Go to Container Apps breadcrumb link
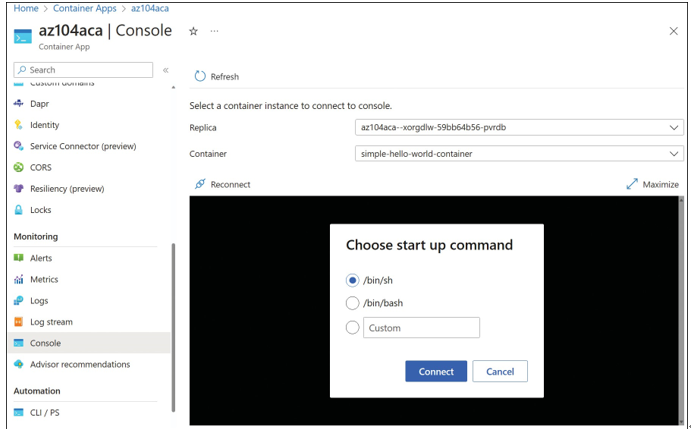 click(x=85, y=8)
